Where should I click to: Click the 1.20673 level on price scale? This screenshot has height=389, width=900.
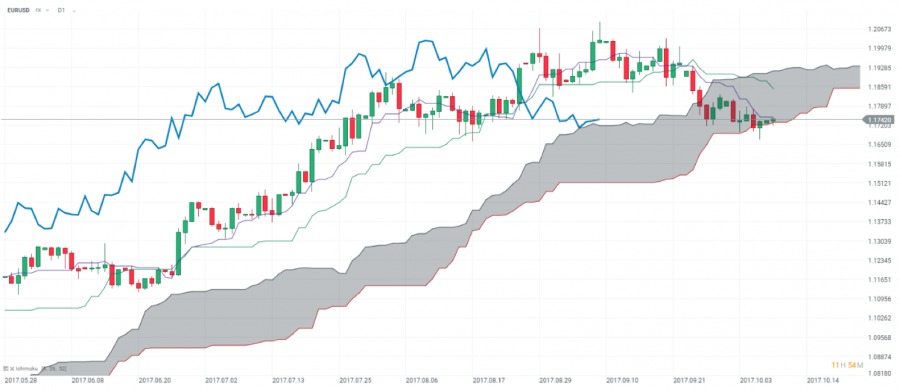[x=879, y=29]
